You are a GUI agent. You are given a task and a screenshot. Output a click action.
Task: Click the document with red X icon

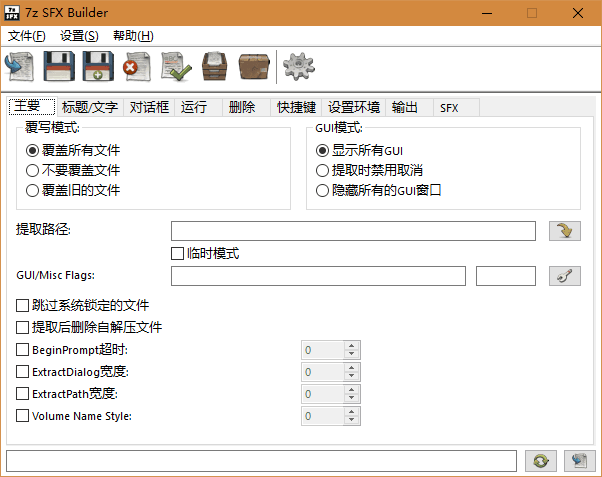(x=137, y=66)
